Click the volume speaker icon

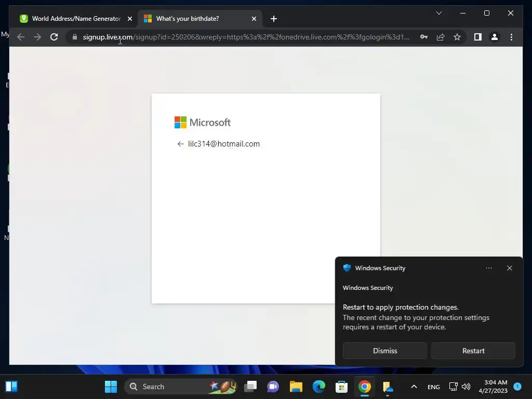point(466,387)
